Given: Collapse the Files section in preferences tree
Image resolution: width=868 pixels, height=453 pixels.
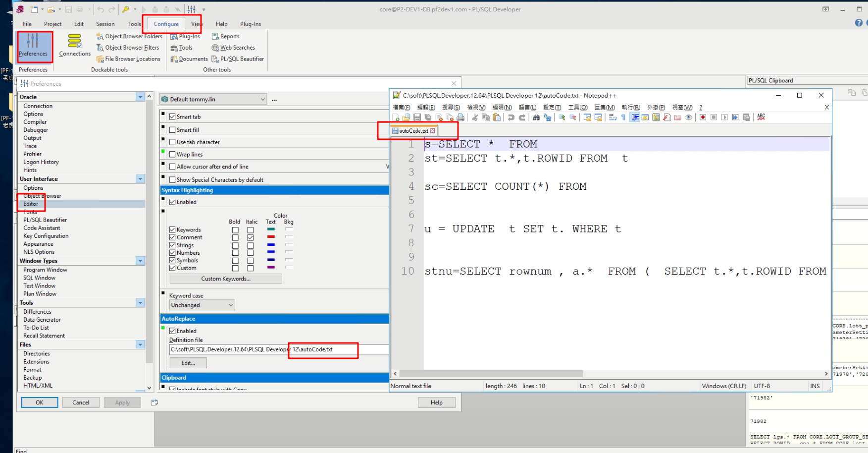Looking at the screenshot, I should pos(140,344).
